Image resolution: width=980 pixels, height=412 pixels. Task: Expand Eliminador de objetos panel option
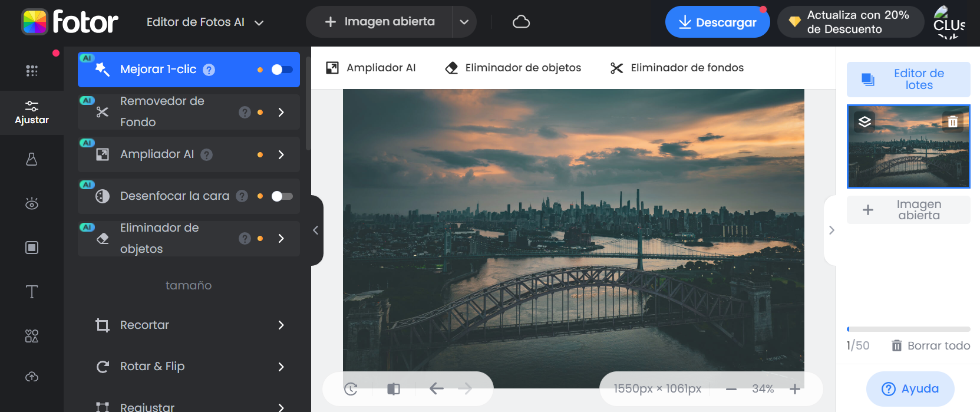pos(281,238)
